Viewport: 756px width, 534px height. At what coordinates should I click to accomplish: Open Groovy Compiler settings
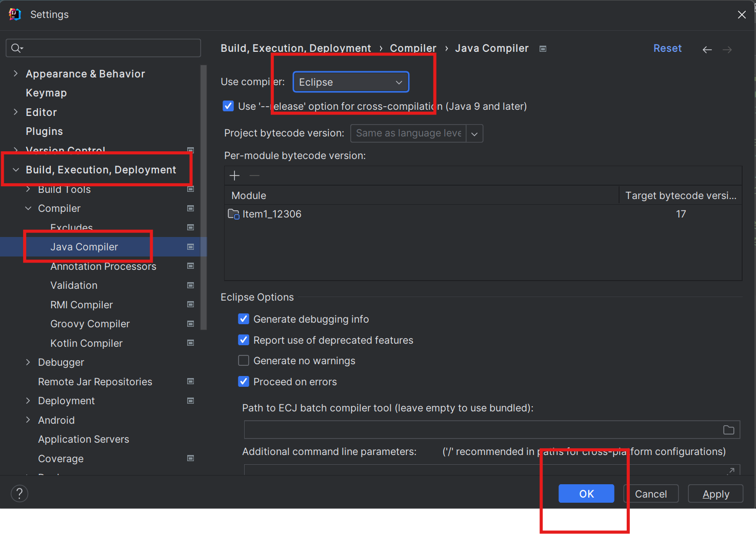90,324
